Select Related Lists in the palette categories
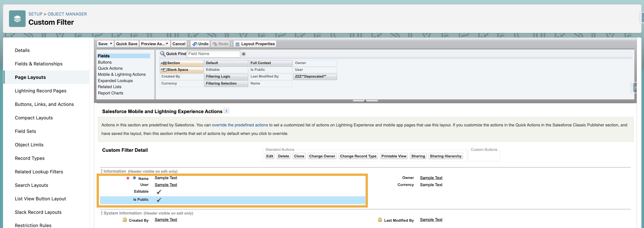Viewport: 644px width, 228px height. tap(109, 87)
